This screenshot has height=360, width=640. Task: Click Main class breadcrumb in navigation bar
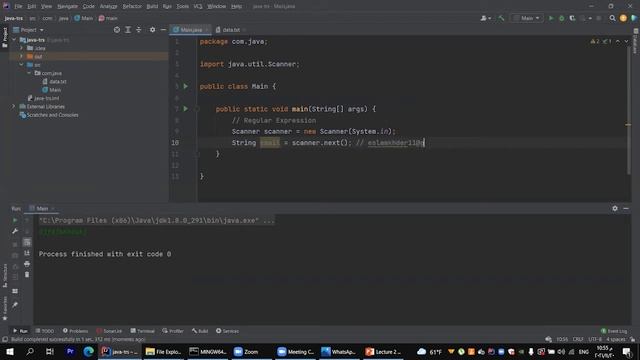click(84, 18)
